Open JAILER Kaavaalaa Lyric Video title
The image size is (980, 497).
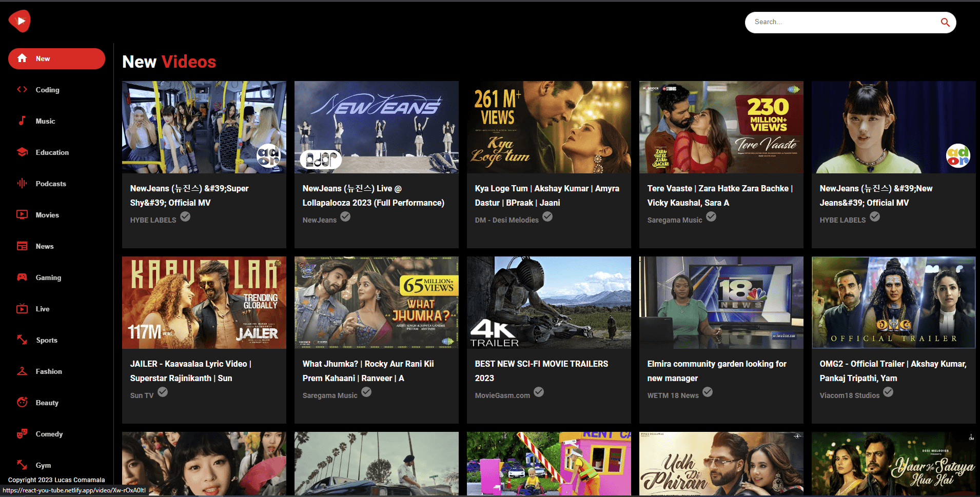pos(191,371)
